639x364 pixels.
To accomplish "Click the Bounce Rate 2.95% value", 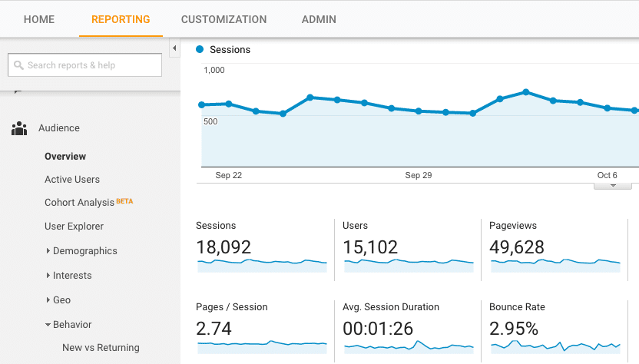I will pyautogui.click(x=514, y=329).
